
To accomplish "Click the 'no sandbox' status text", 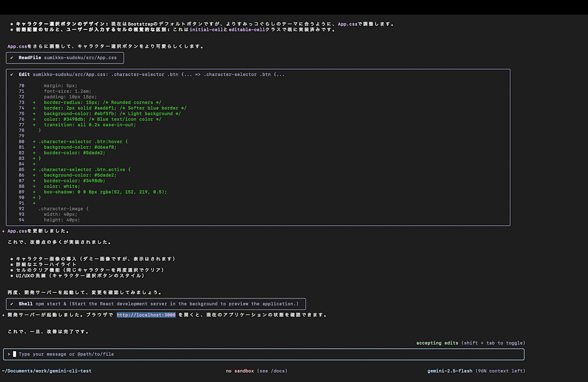I will pos(240,371).
